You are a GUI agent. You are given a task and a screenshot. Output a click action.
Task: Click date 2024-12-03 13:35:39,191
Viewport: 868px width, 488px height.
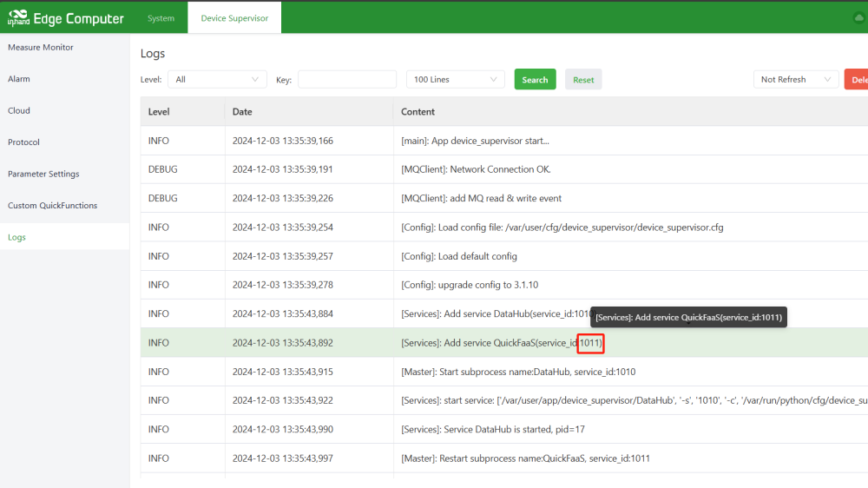tap(283, 169)
